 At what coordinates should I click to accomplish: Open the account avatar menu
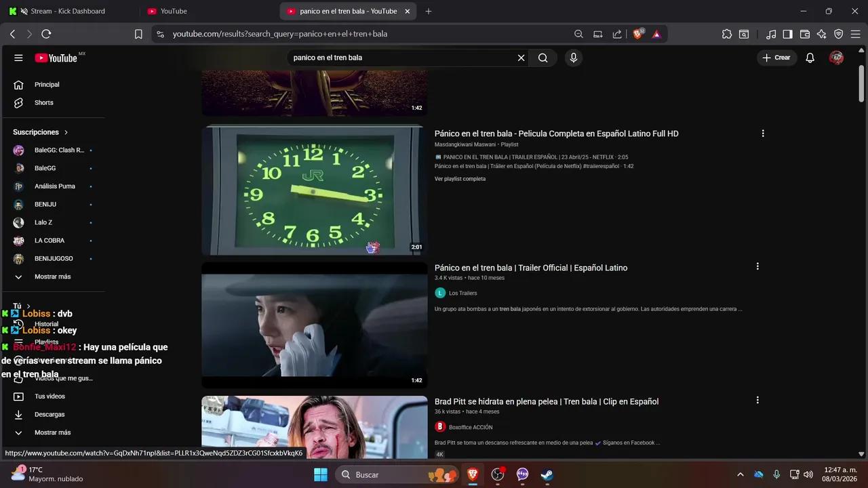836,58
